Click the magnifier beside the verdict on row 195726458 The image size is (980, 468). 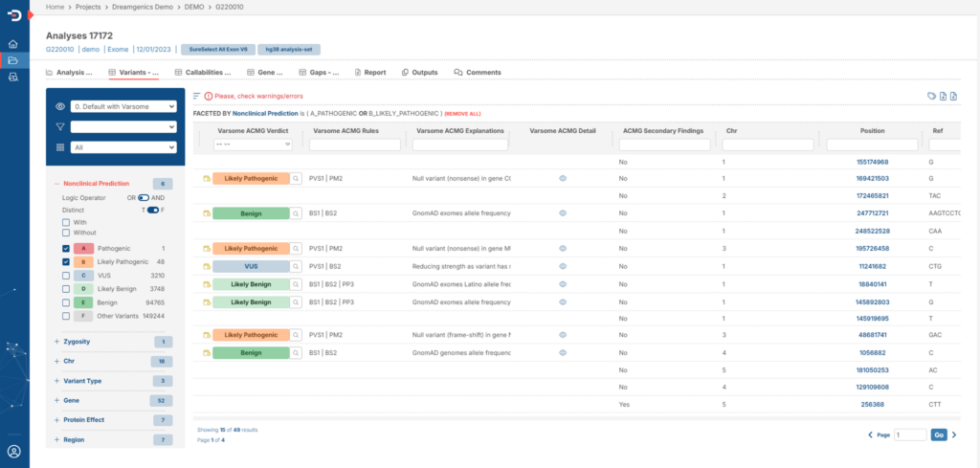(296, 249)
